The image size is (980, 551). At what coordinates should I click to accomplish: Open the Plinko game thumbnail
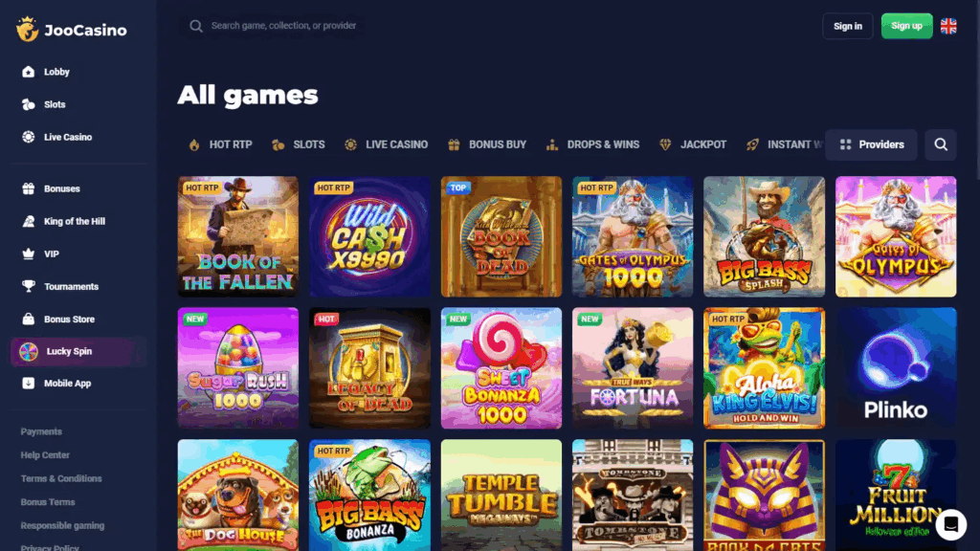click(x=896, y=368)
